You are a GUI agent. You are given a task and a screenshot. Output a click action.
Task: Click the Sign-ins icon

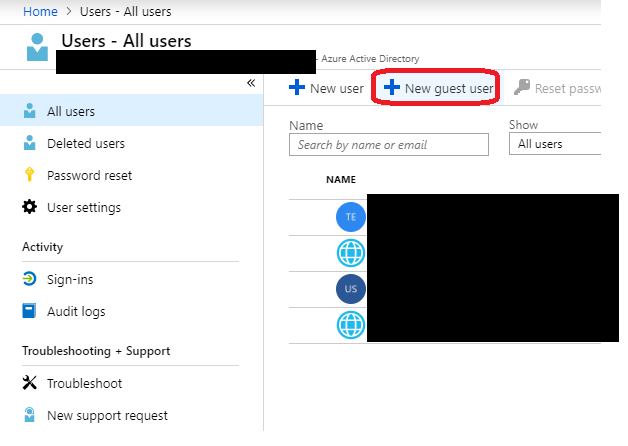tap(29, 279)
